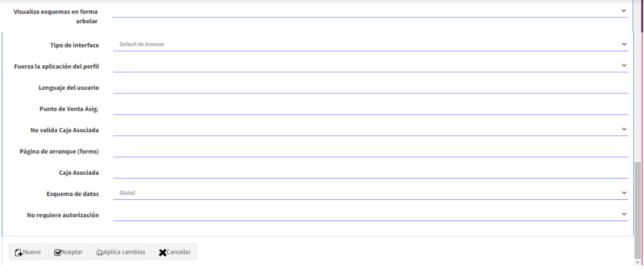Viewport: 644px width, 270px height.
Task: Click the checkmark icon on Aceptar
Action: (58, 253)
